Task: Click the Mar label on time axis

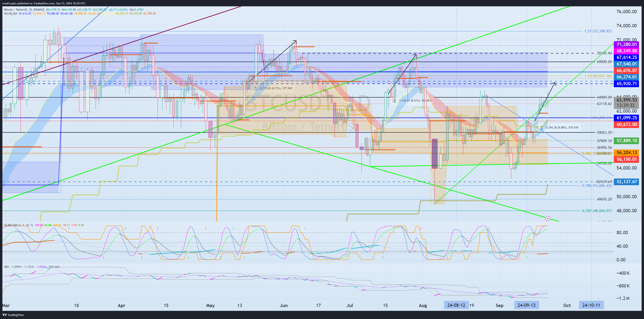Action: click(6, 305)
